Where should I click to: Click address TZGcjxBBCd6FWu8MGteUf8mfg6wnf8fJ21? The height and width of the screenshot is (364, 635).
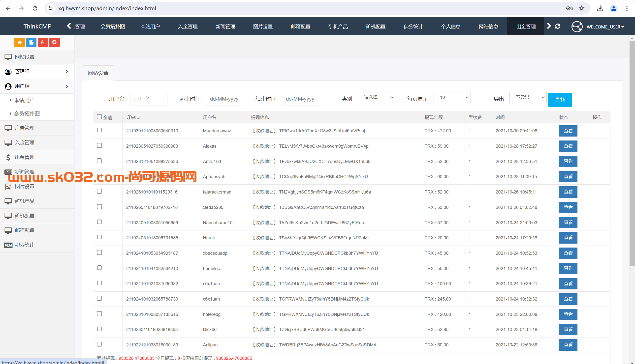[x=322, y=330]
